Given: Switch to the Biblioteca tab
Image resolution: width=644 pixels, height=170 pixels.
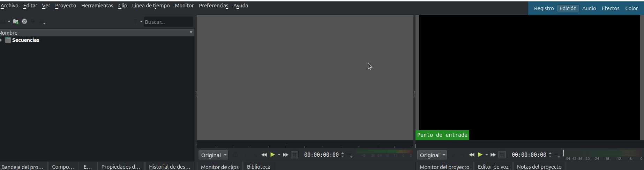Looking at the screenshot, I should click(x=259, y=167).
